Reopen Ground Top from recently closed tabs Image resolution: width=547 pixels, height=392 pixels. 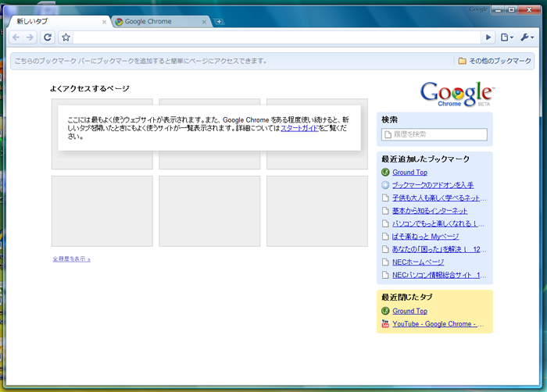(409, 311)
